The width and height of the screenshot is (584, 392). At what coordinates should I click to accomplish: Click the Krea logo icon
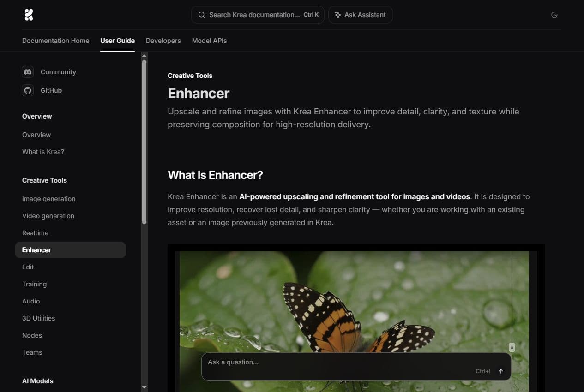coord(29,15)
